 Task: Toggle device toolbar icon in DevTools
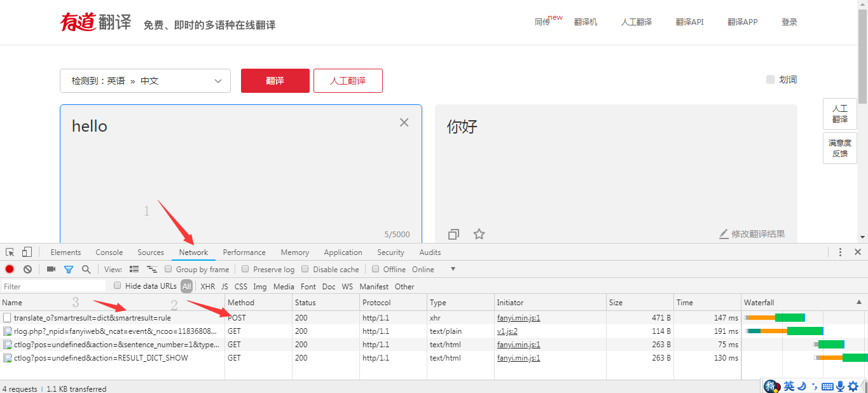[x=27, y=252]
